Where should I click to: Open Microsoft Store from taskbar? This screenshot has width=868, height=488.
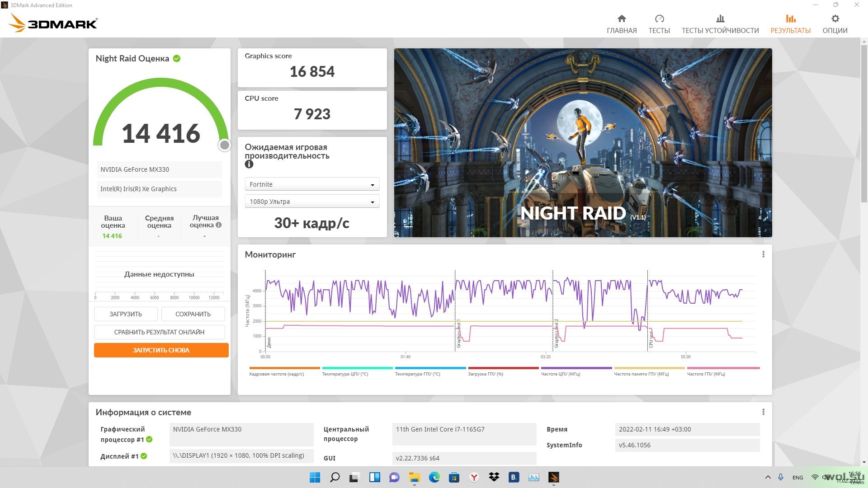coord(454,477)
